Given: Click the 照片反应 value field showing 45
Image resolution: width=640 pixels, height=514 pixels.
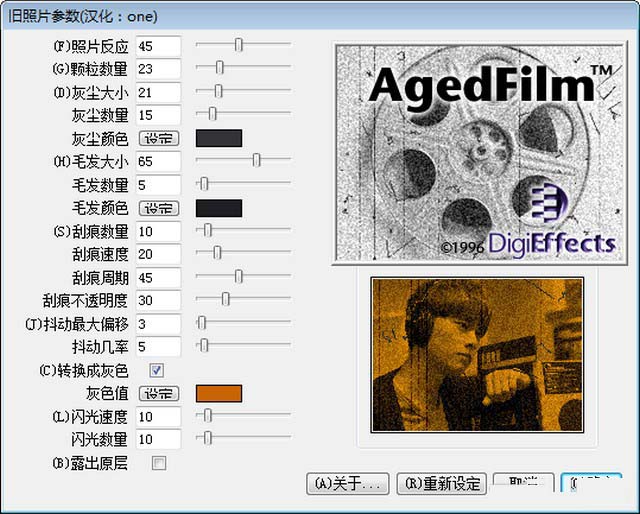Looking at the screenshot, I should (158, 46).
